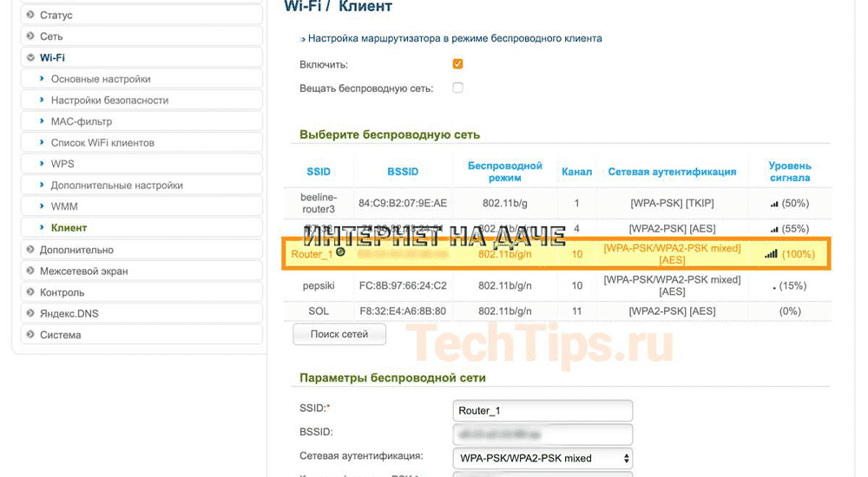Select the SOL network row

(557, 311)
